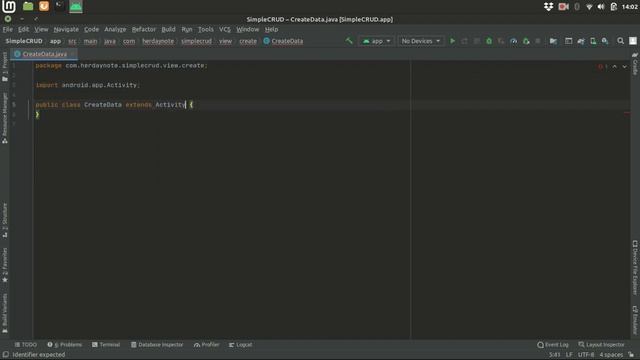Click the Debug app bug icon
The image size is (640, 360).
(x=489, y=41)
